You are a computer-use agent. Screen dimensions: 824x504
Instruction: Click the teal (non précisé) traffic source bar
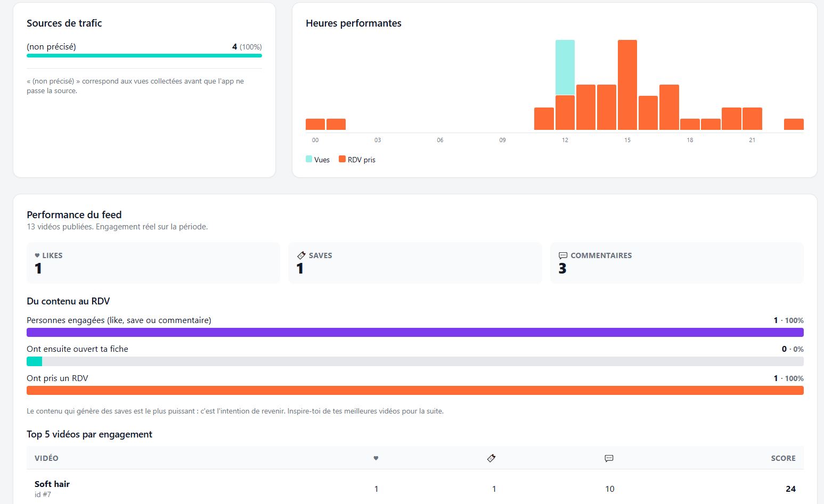[144, 55]
